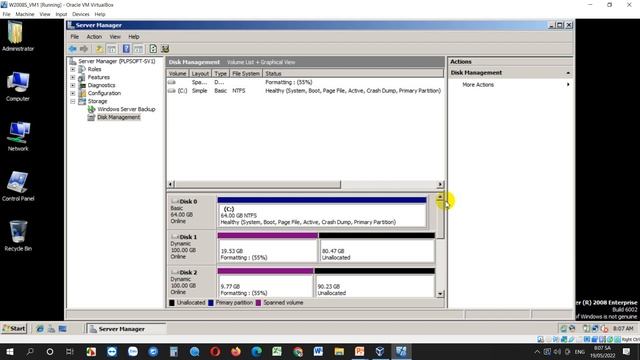Screen dimensions: 640x360
Task: Click Server Manager taskbar button
Action: point(127,329)
